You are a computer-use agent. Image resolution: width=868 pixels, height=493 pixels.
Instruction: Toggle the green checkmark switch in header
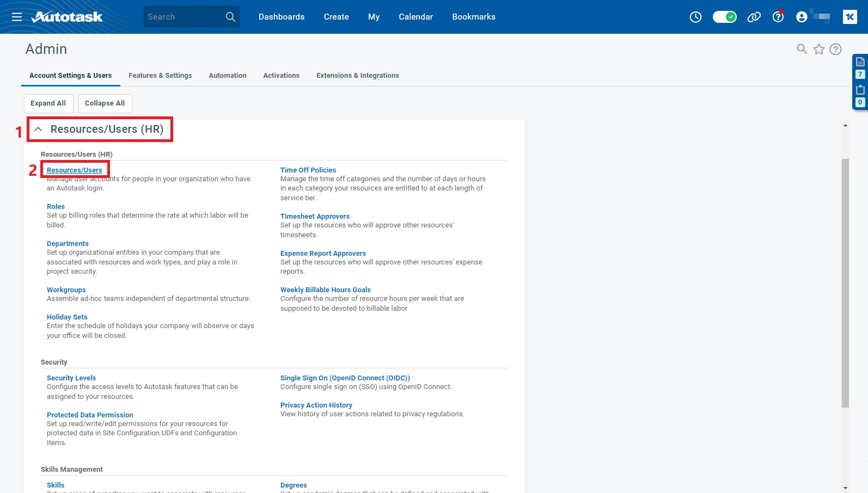pos(724,17)
